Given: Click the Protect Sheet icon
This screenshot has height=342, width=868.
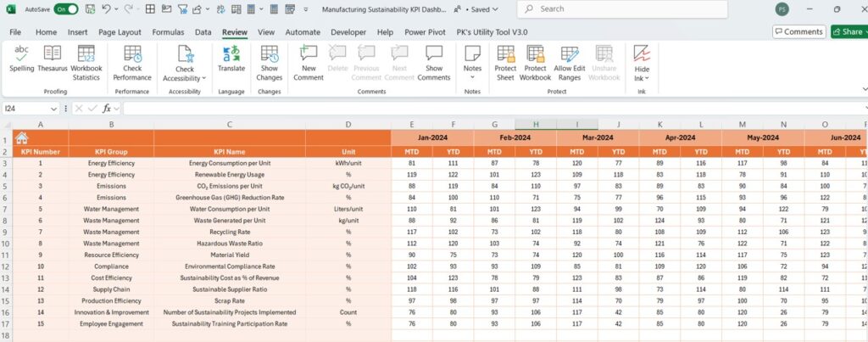Looking at the screenshot, I should click(505, 53).
